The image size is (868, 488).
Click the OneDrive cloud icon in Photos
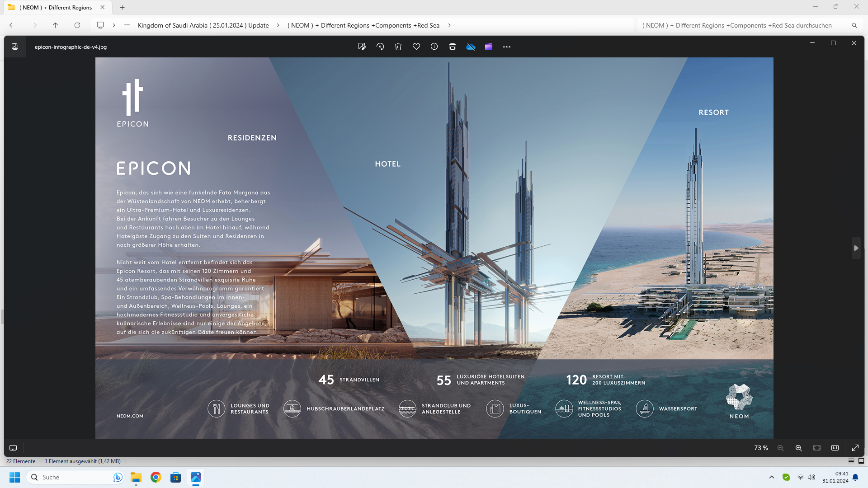[471, 47]
